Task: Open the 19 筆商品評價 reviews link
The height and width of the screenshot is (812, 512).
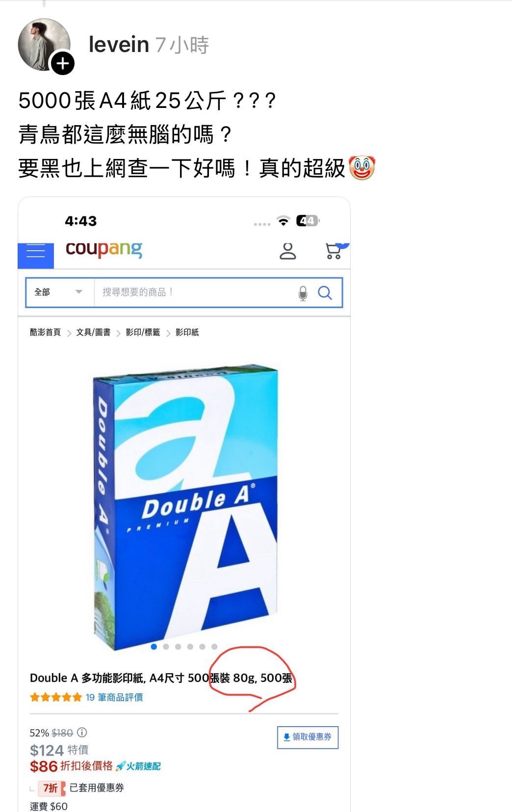Action: (114, 697)
